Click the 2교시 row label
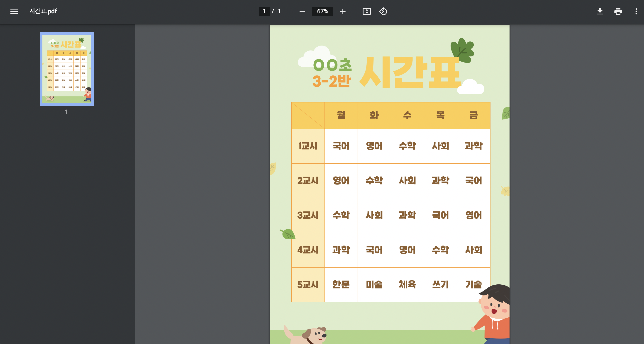Viewport: 644px width, 344px height. click(308, 181)
